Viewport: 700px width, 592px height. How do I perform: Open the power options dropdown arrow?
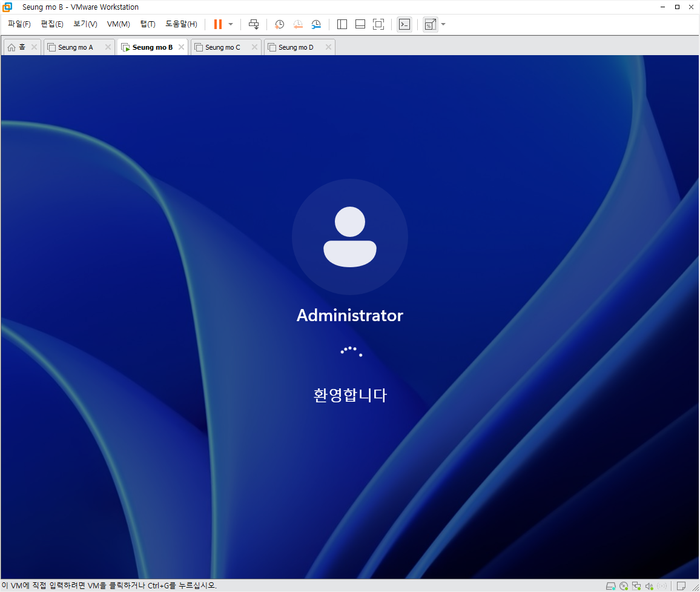pos(231,24)
